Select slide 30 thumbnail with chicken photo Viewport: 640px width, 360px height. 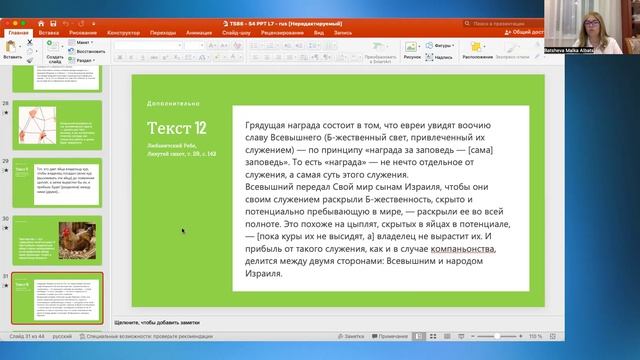[57, 240]
